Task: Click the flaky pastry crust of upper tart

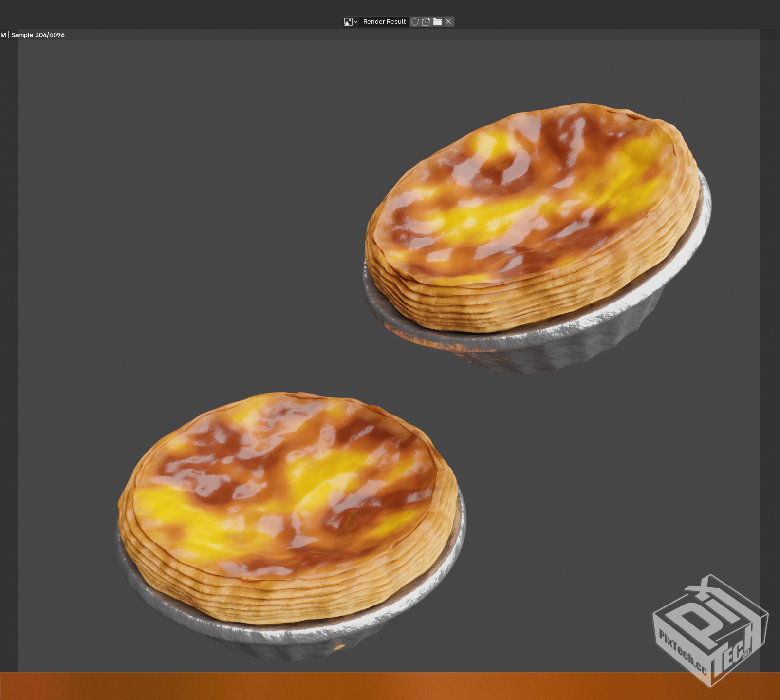Action: pos(487,307)
